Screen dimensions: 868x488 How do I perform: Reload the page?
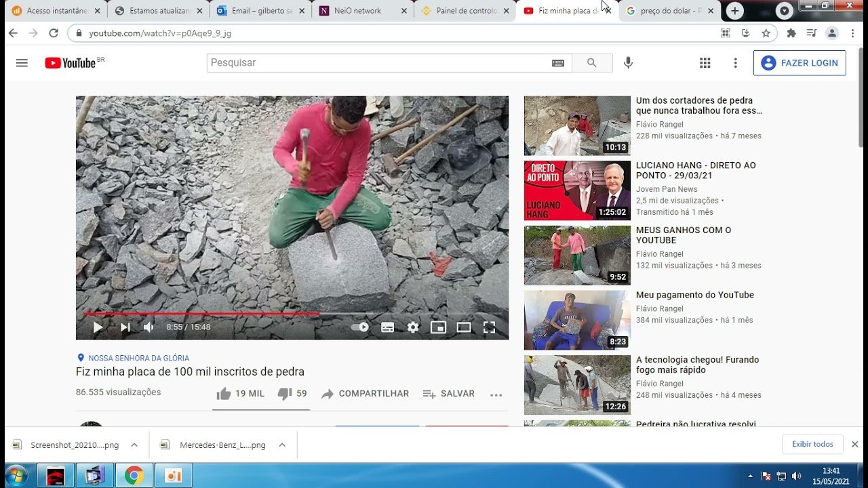click(54, 33)
